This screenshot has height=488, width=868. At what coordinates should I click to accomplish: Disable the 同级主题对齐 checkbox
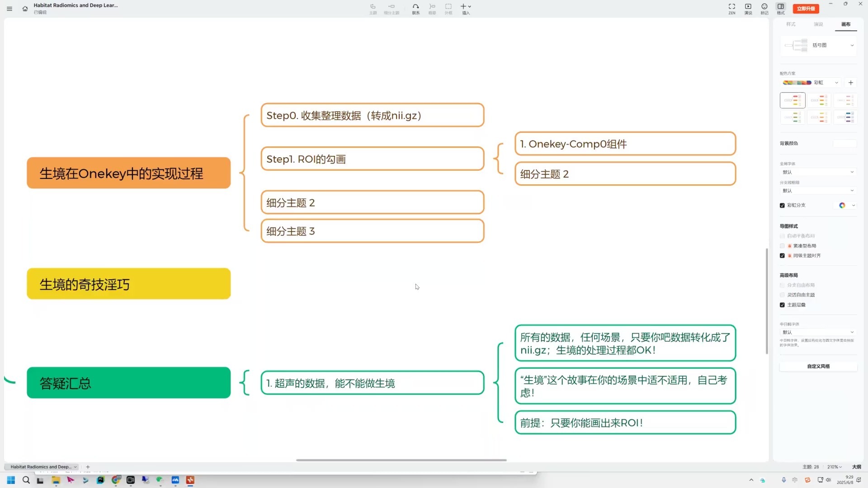[783, 255]
